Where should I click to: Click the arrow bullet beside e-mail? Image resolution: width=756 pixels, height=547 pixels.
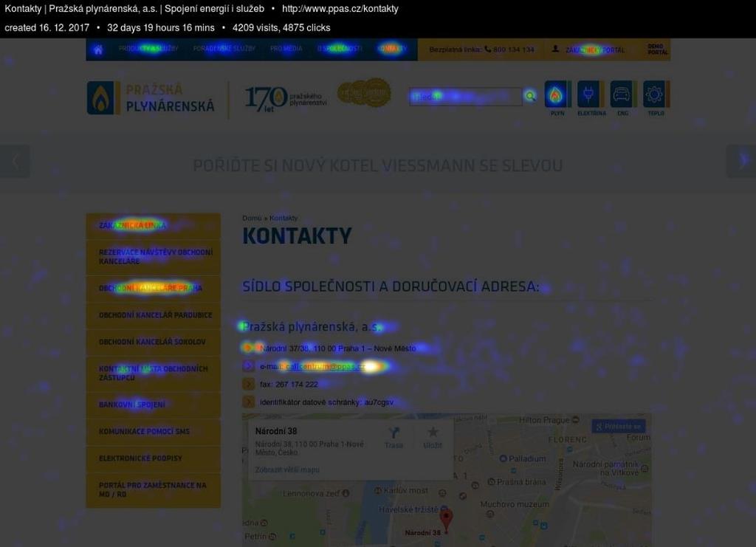(x=248, y=366)
